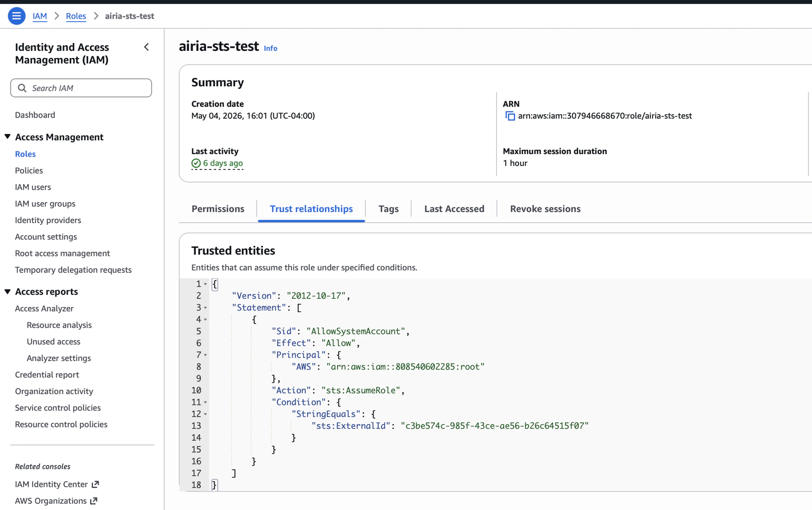
Task: Open Resource control policies
Action: pyautogui.click(x=61, y=424)
